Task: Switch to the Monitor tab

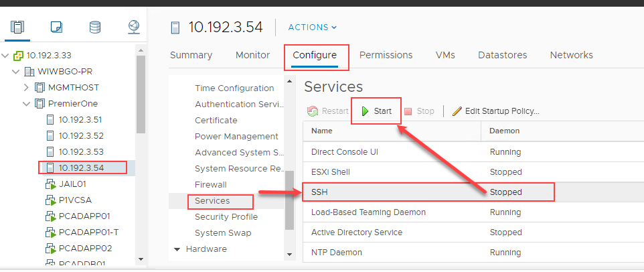Action: tap(252, 55)
